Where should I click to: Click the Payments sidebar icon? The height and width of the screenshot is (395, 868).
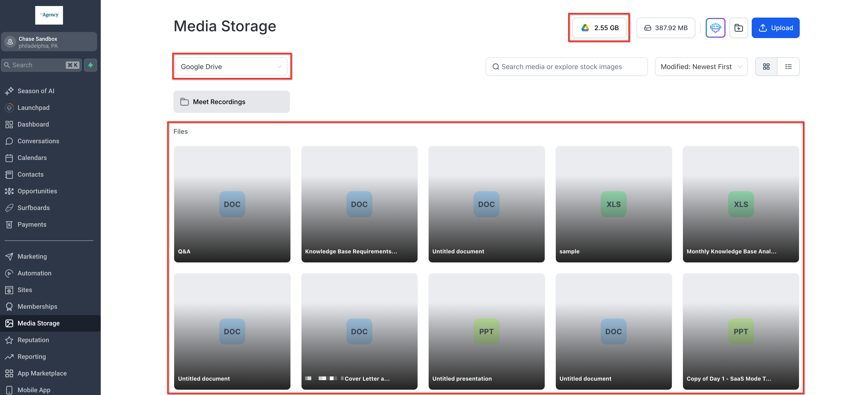click(x=9, y=225)
